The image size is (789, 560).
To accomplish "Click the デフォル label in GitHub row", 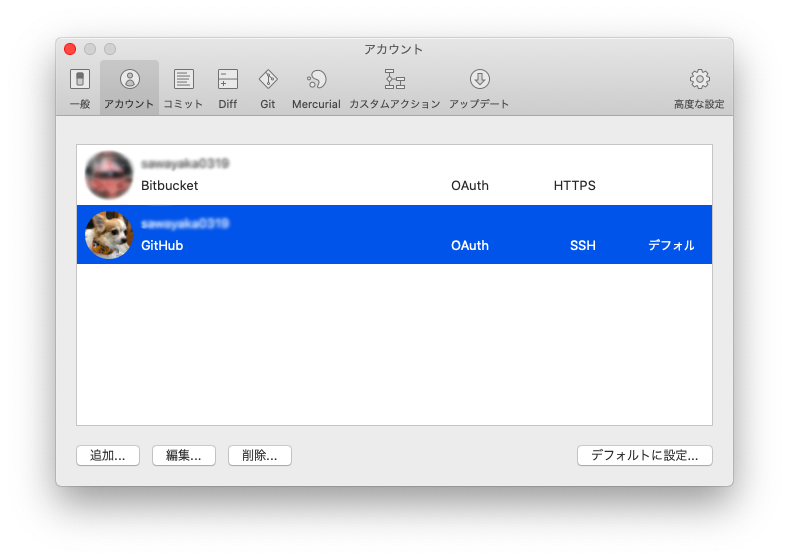I will pos(671,246).
